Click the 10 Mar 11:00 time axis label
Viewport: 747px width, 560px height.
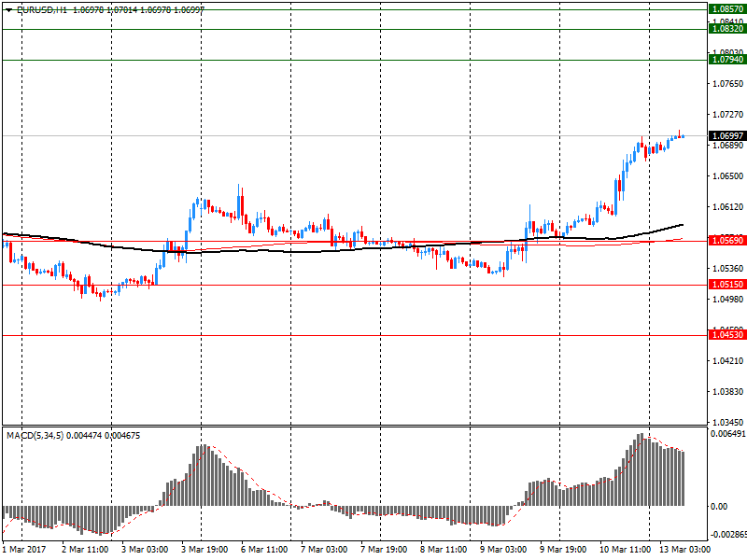click(x=625, y=550)
